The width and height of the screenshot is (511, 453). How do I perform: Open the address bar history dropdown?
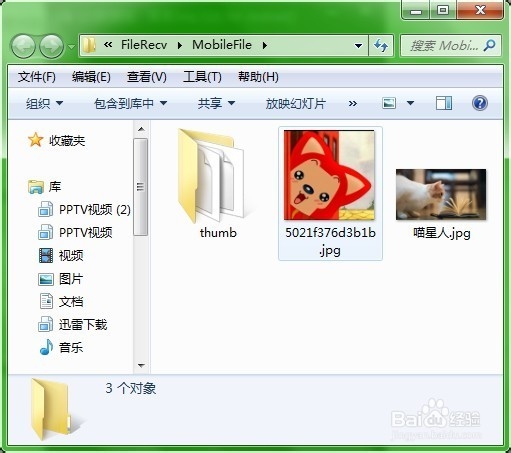(358, 46)
